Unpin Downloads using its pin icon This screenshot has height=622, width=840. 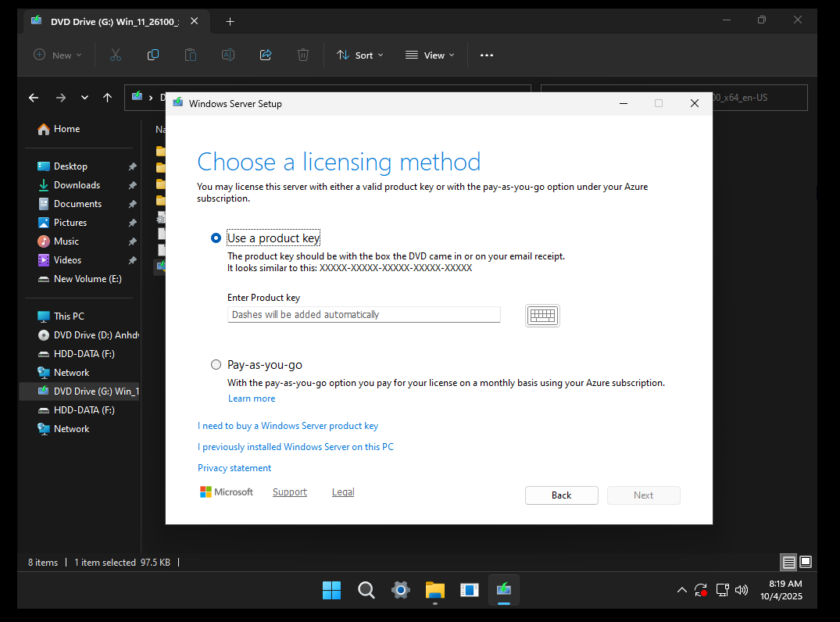pyautogui.click(x=132, y=185)
